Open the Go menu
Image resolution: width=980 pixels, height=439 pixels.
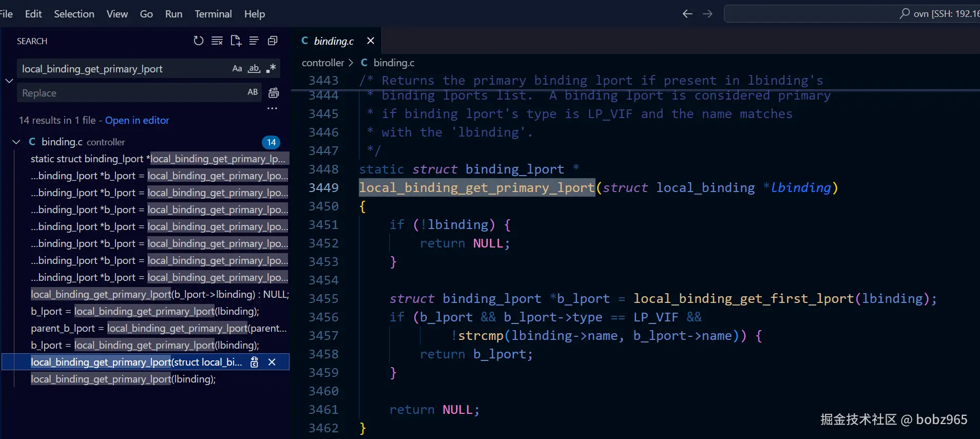click(146, 14)
